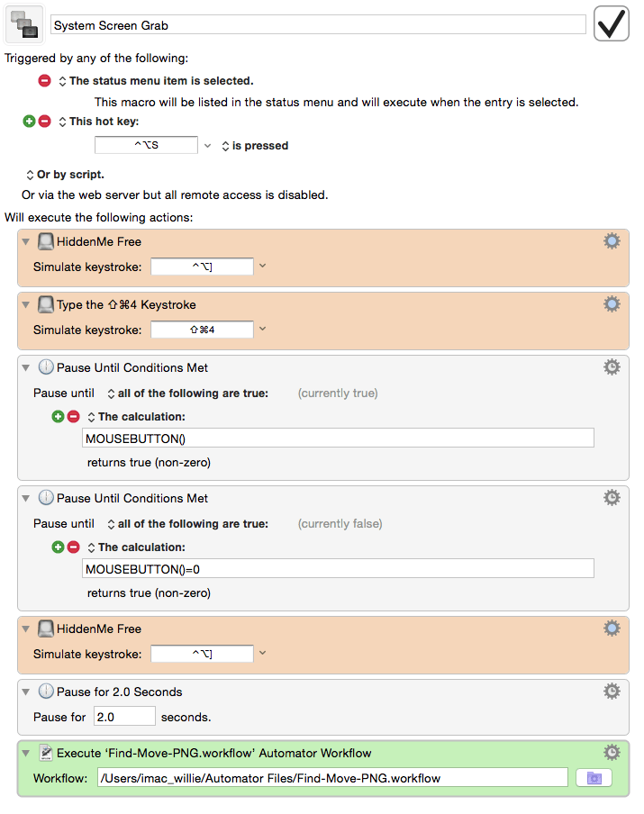
Task: Open gear menu of Pause for 2.0 Seconds
Action: (612, 691)
